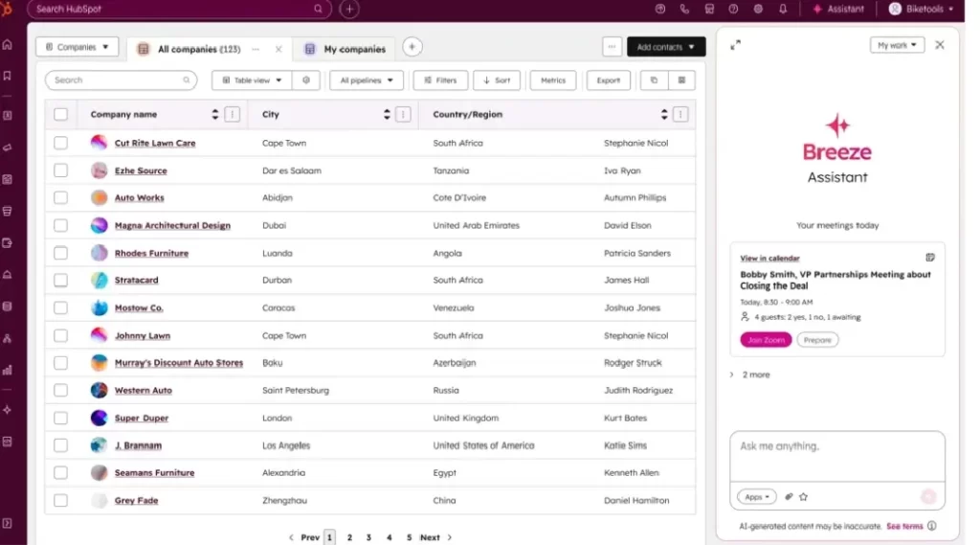Click the Join Zoom button

pos(766,340)
